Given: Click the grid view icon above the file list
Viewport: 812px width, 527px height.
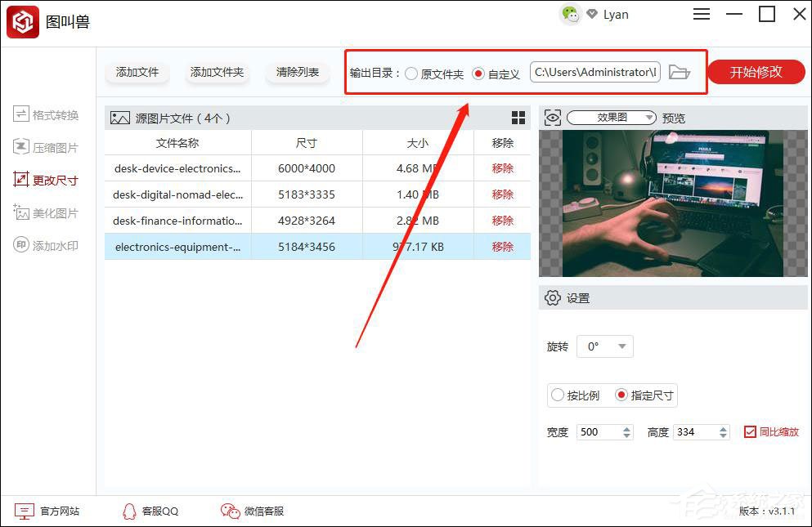Looking at the screenshot, I should 518,117.
